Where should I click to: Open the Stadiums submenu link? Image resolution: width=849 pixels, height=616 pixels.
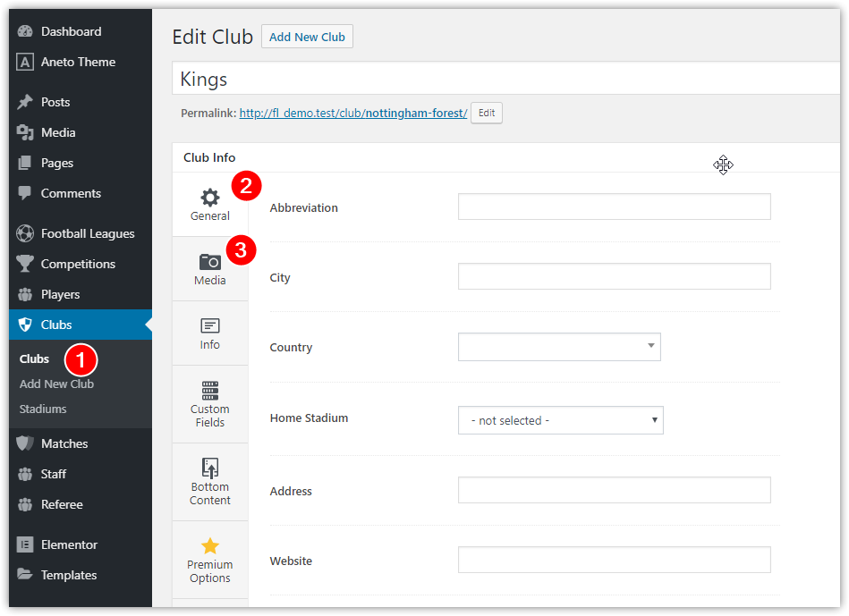point(43,409)
